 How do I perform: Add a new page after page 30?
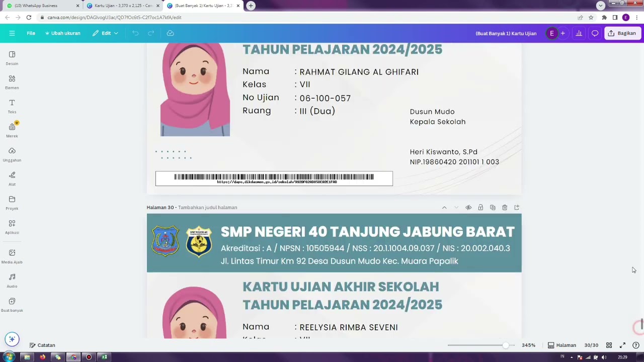pyautogui.click(x=517, y=207)
